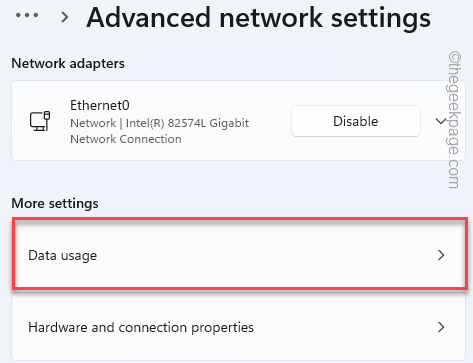Open the Data usage settings
Image resolution: width=473 pixels, height=363 pixels.
239,255
